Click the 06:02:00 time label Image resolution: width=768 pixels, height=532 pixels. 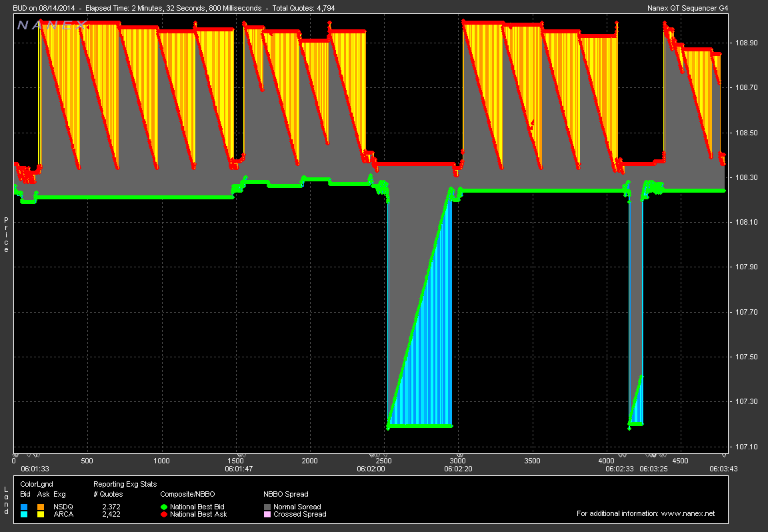click(371, 469)
